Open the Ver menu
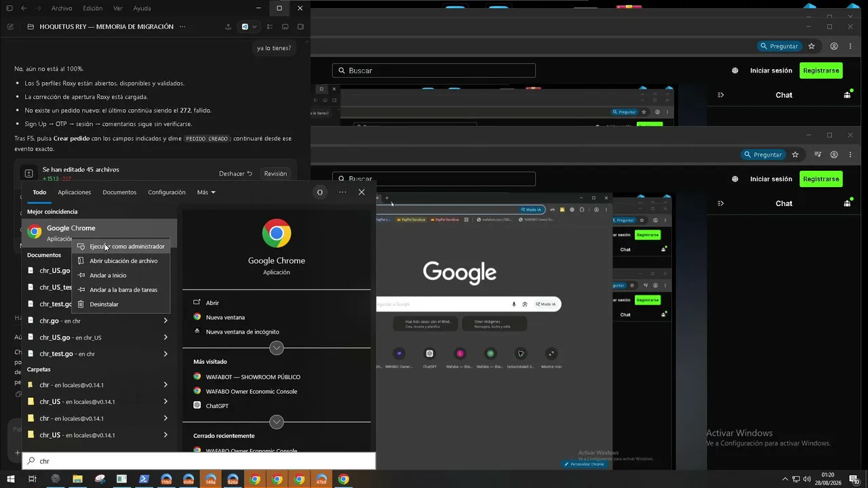The width and height of the screenshot is (868, 488). click(118, 8)
